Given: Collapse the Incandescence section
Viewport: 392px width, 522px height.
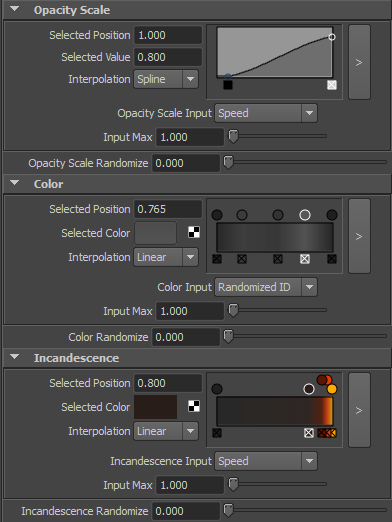Looking at the screenshot, I should coord(15,357).
